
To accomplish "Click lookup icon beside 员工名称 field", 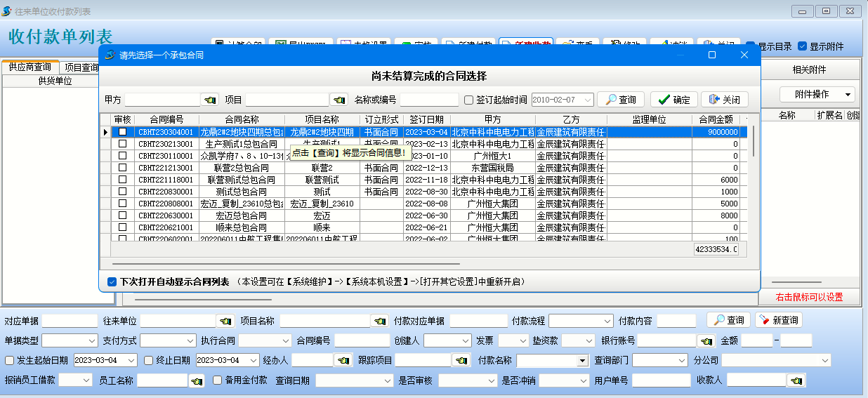I will (197, 380).
